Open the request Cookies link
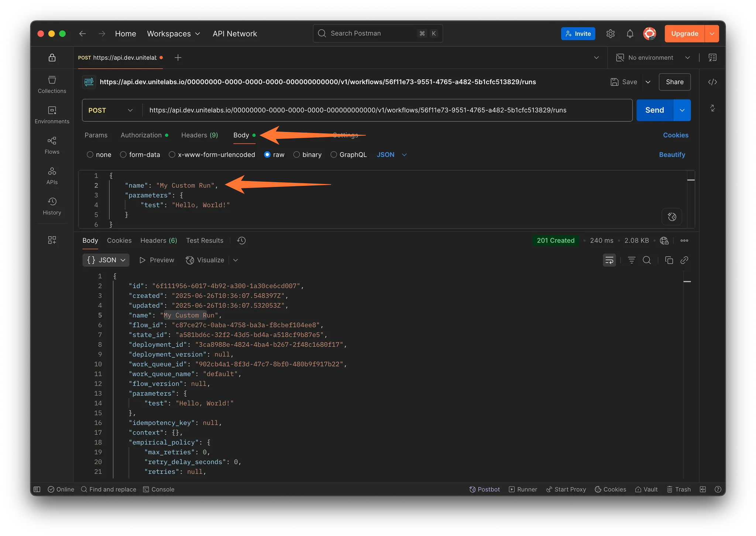 click(676, 135)
